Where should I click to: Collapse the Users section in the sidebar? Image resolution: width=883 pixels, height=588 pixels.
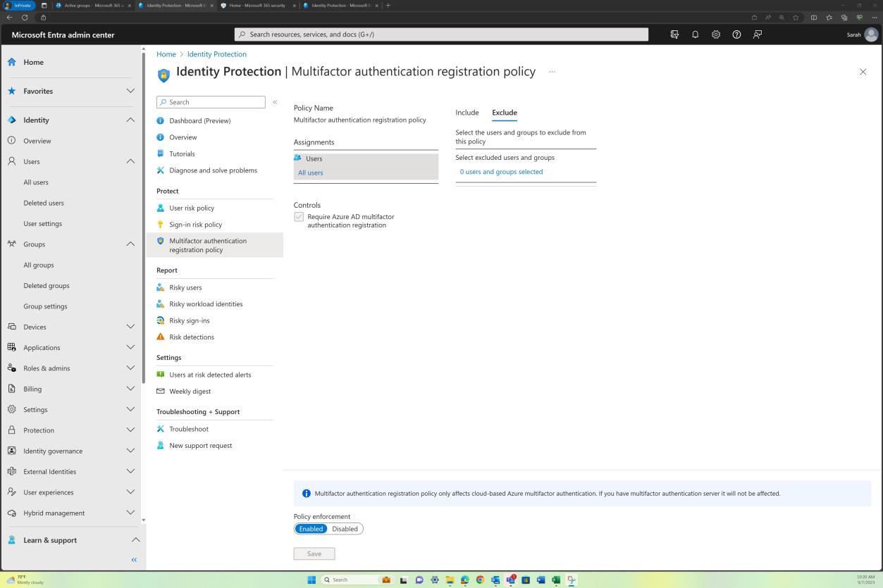pyautogui.click(x=130, y=161)
